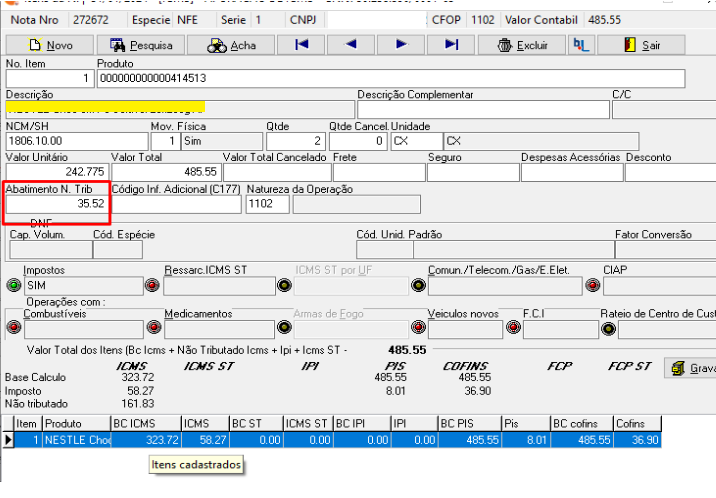
Task: Click the Produto column header in grid
Action: (x=76, y=424)
